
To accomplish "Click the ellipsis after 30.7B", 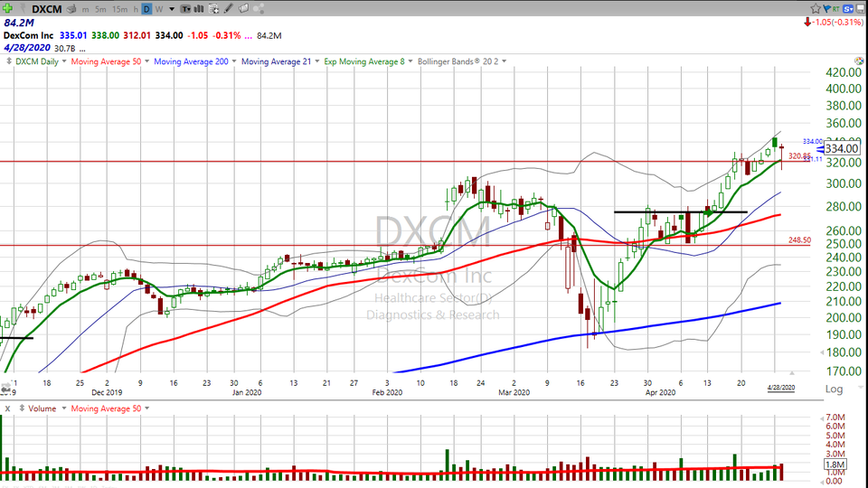I will (82, 49).
